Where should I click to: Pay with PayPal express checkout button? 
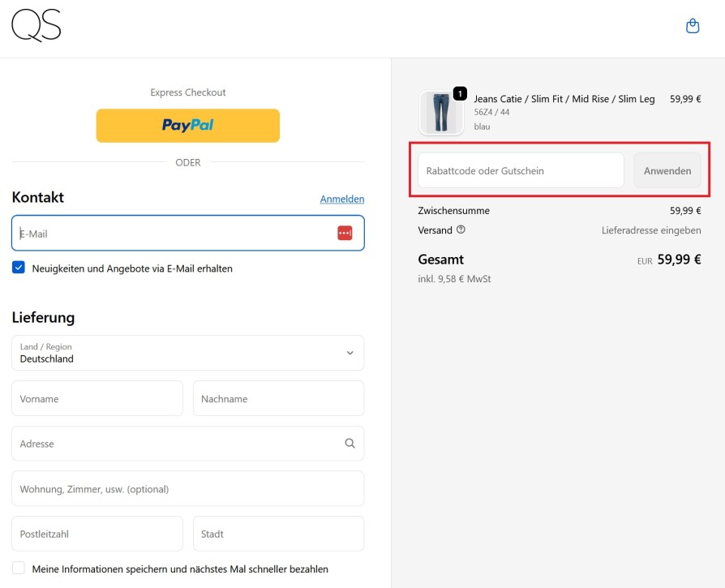[x=187, y=126]
